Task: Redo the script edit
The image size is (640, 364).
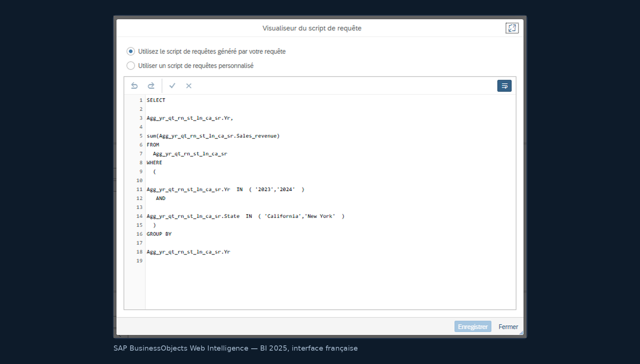Action: (151, 86)
